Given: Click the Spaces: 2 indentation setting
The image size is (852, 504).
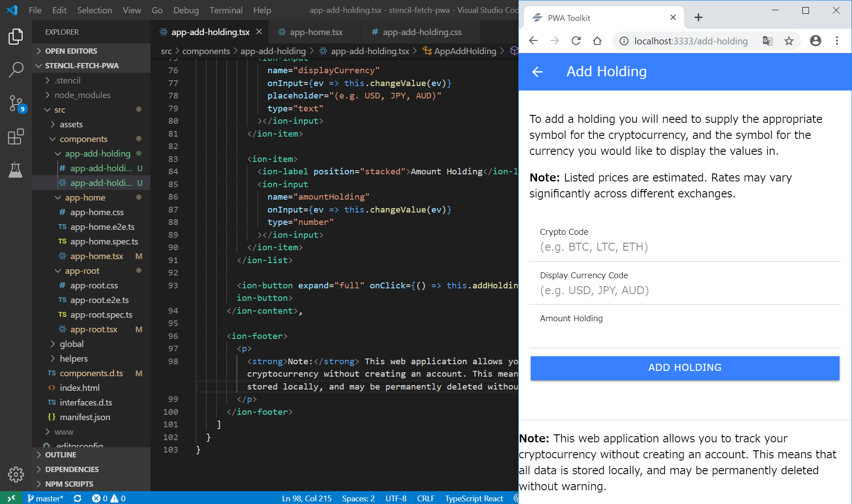Looking at the screenshot, I should tap(358, 498).
